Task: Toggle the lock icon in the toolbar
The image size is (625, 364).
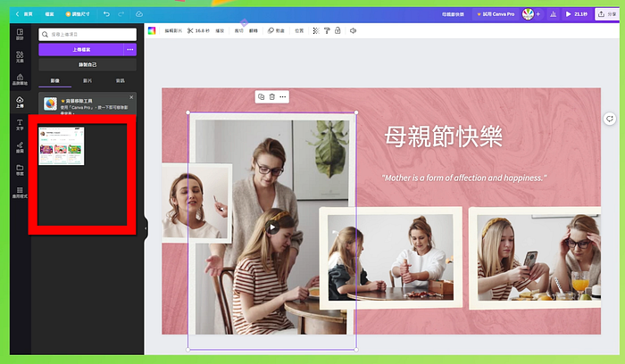Action: [337, 30]
